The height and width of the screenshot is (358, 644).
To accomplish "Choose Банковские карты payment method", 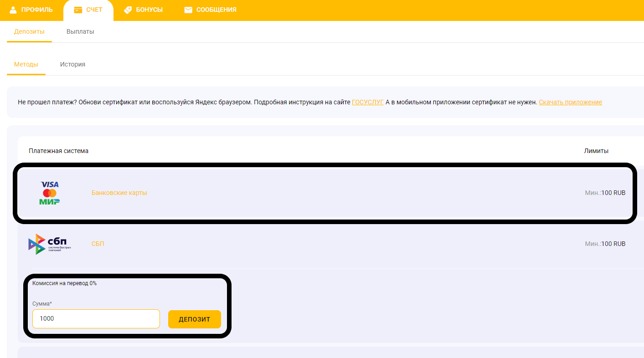I will pyautogui.click(x=119, y=193).
